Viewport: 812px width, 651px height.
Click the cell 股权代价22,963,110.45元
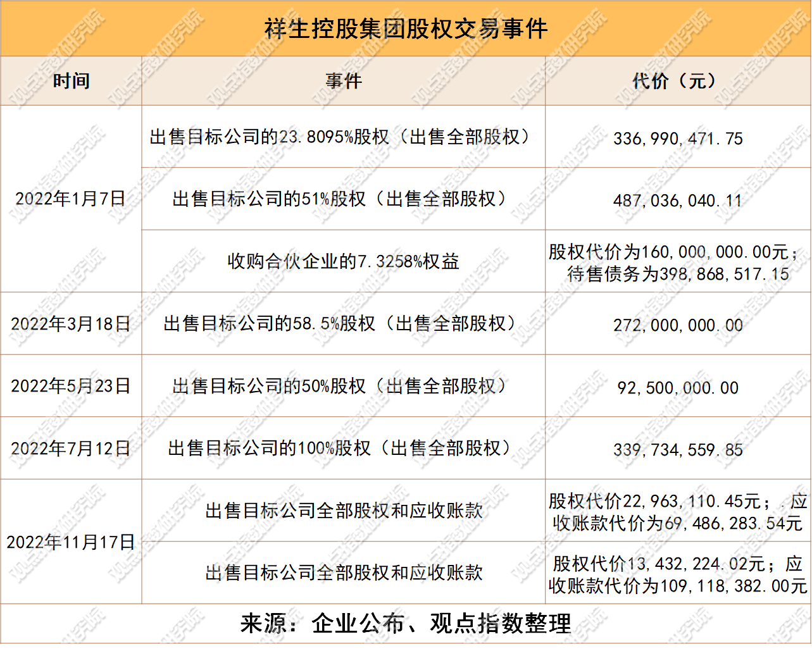[x=678, y=512]
